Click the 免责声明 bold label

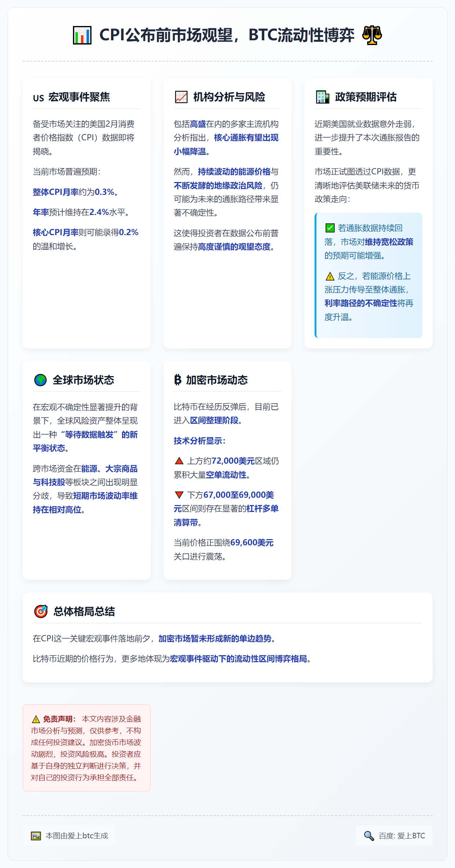pyautogui.click(x=59, y=719)
